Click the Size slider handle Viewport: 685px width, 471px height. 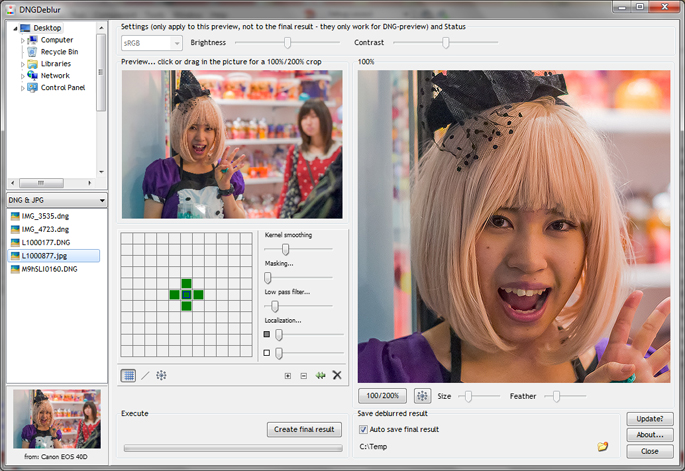468,396
